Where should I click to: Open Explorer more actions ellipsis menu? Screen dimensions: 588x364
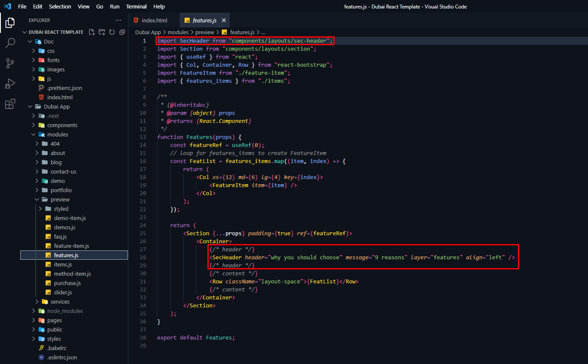[x=118, y=20]
